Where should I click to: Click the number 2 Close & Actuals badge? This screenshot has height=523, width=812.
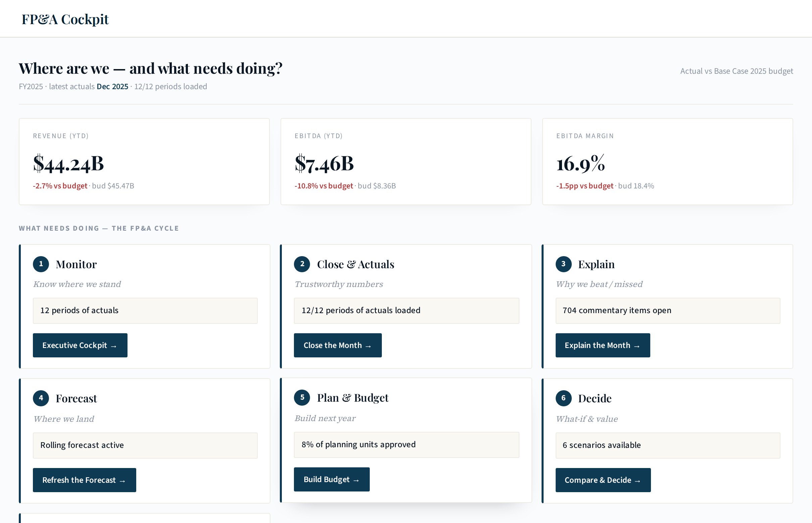(302, 264)
